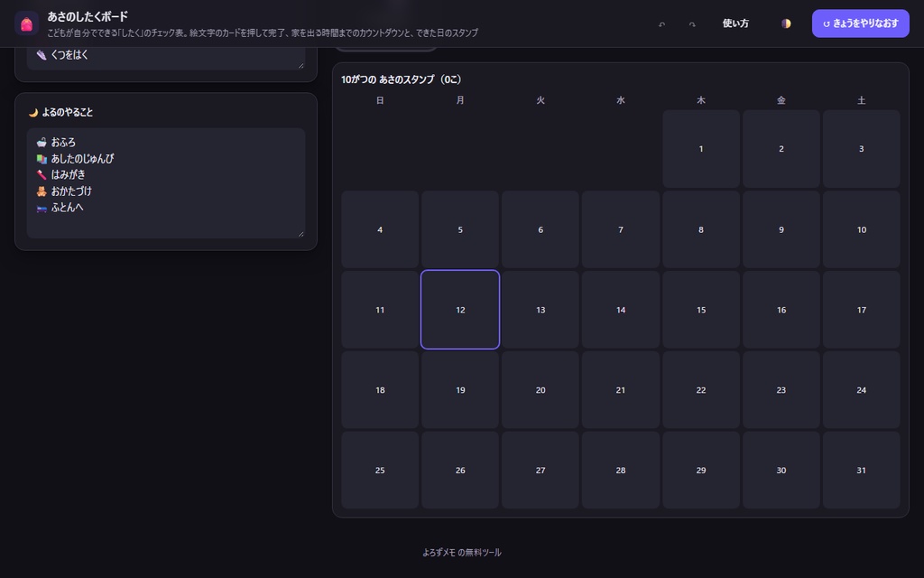Click the 10がつの あさのスタンプ heading
Image resolution: width=924 pixels, height=578 pixels.
pyautogui.click(x=402, y=79)
